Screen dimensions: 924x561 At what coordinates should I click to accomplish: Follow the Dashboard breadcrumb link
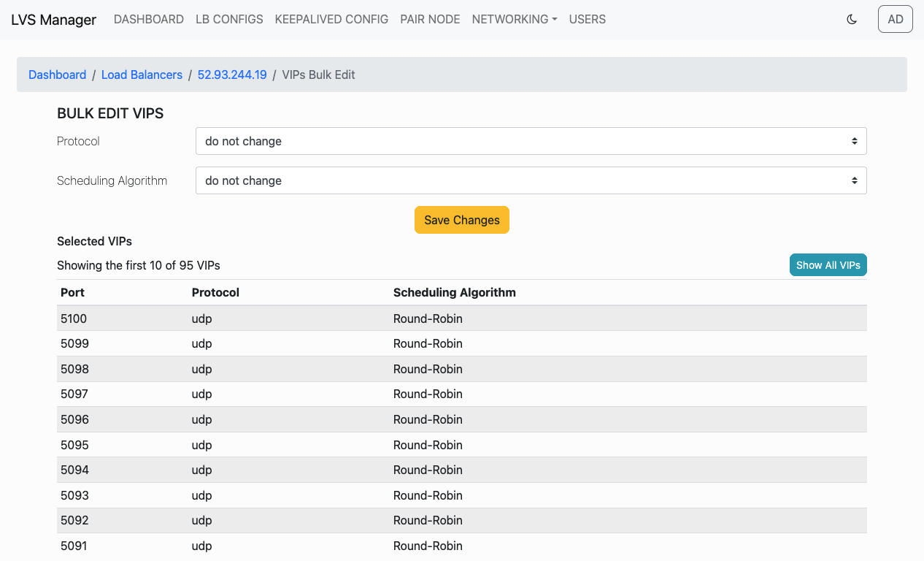pyautogui.click(x=58, y=75)
